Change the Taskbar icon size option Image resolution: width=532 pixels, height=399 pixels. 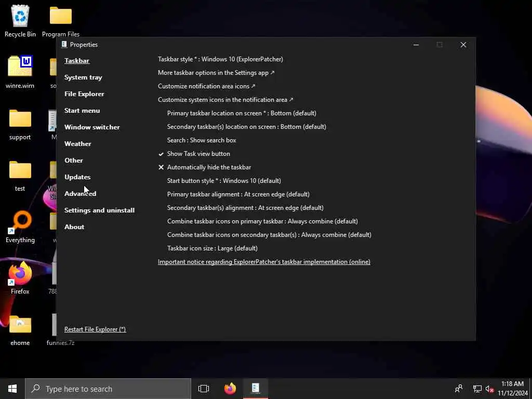(x=212, y=248)
